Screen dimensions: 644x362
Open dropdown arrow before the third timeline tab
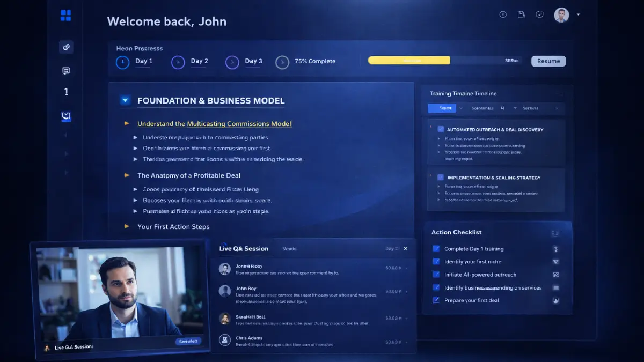(x=515, y=108)
